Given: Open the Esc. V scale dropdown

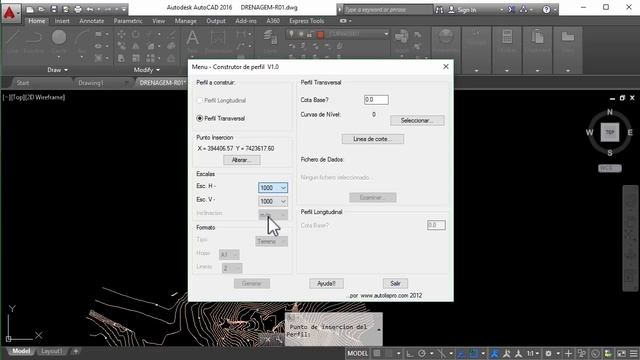Looking at the screenshot, I should coord(273,201).
